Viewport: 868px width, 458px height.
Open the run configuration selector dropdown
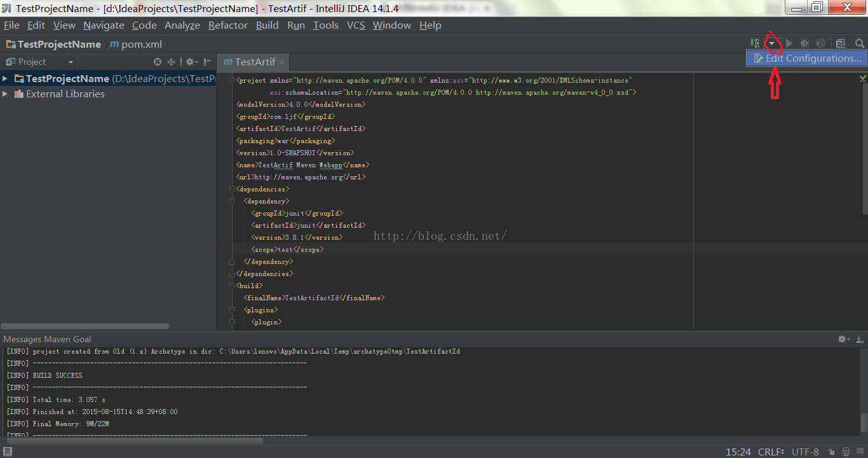(771, 43)
